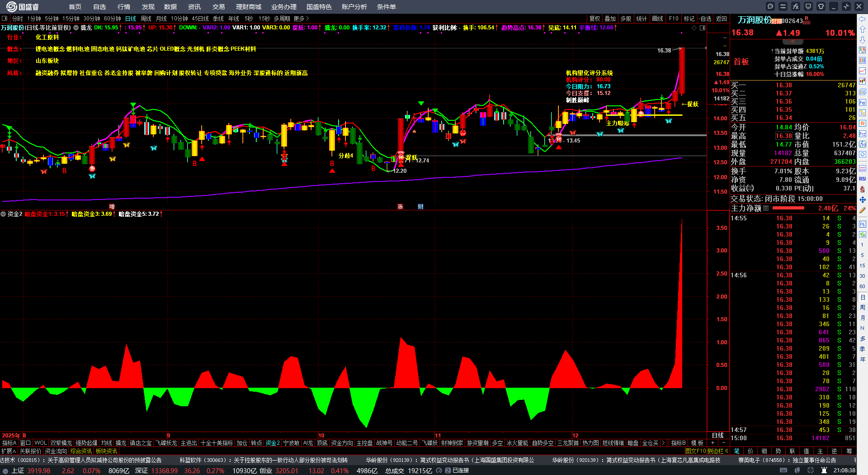Open the 资金流向 fund flow link
This screenshot has width=868, height=475.
(56, 451)
